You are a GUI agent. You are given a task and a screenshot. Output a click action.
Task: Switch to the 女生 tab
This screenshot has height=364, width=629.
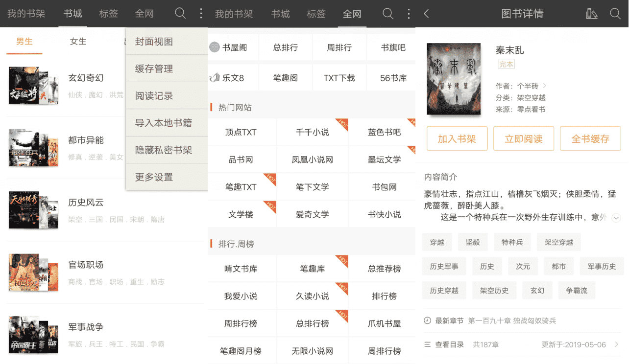(x=78, y=41)
